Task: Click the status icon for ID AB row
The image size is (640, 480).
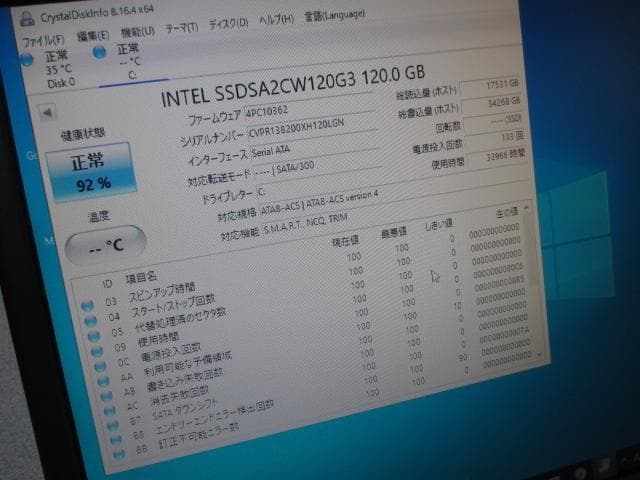Action: (107, 396)
